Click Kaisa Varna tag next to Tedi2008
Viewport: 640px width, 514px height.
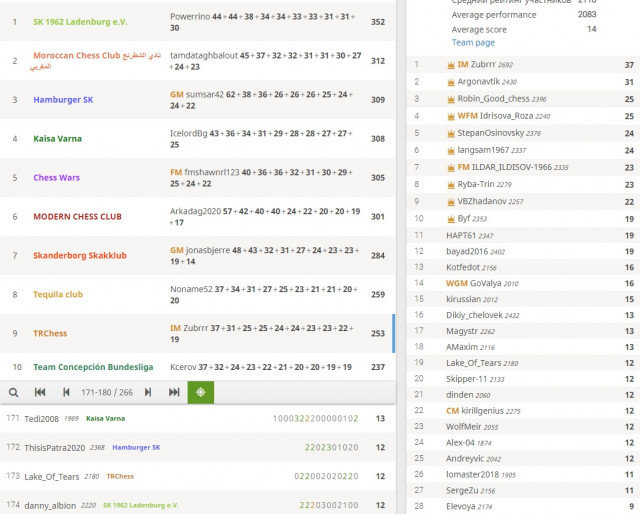tap(106, 418)
